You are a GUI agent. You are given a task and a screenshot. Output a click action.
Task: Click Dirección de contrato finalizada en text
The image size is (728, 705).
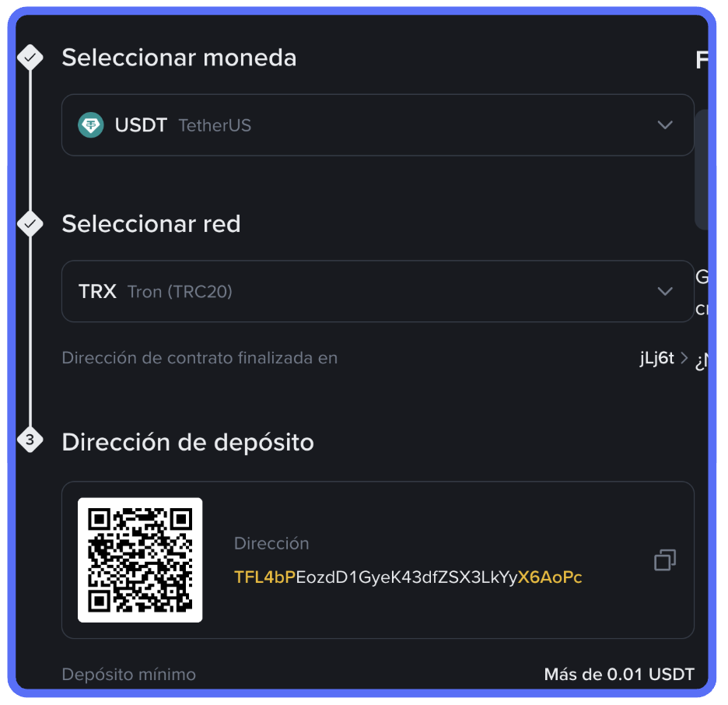[200, 358]
